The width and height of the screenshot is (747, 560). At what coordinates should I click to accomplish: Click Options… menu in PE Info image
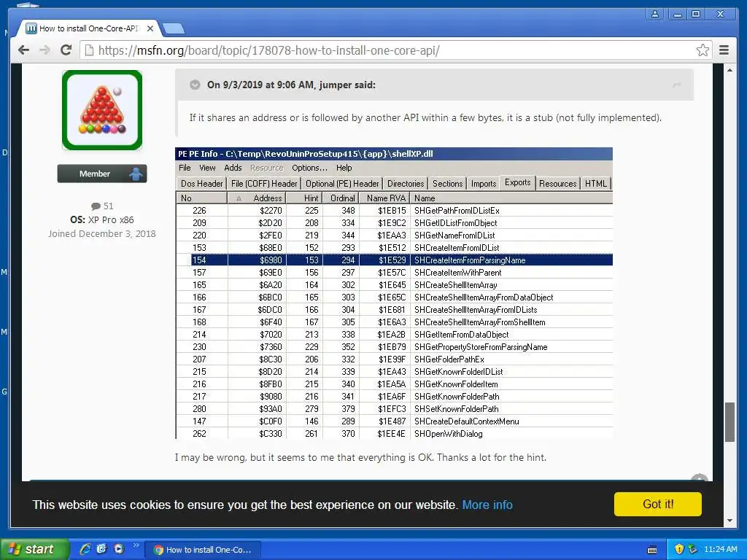[309, 168]
